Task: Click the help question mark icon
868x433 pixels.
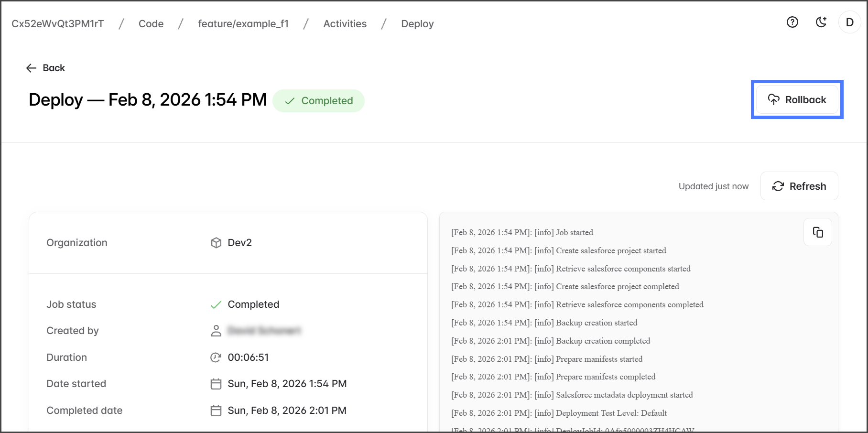Action: [792, 22]
